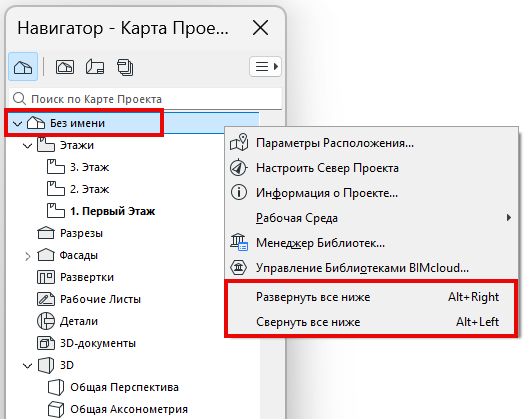Viewport: 524px width, 419px height.
Task: Select the Фасады tree label
Action: point(79,255)
